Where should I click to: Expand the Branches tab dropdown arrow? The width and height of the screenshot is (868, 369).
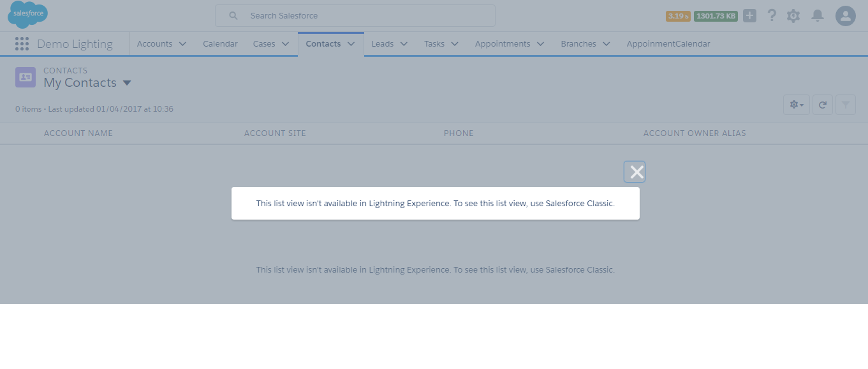(606, 44)
